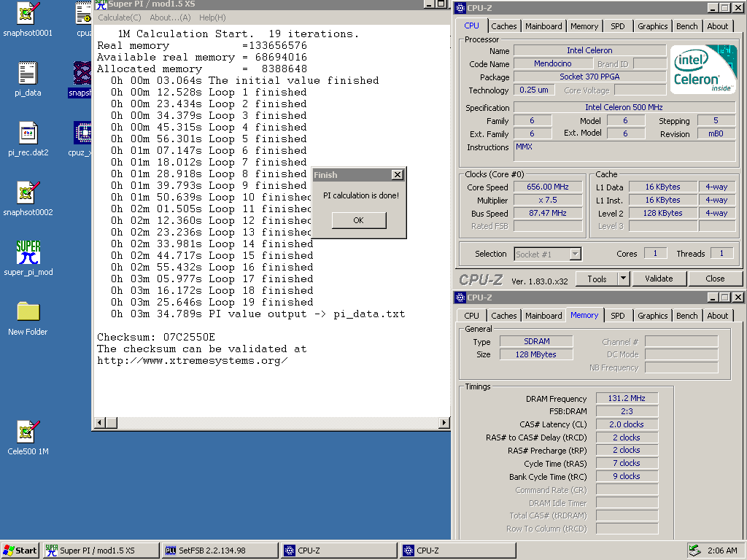The width and height of the screenshot is (747, 560).
Task: Click the left arrow of Super PI scrollbar
Action: coord(99,422)
